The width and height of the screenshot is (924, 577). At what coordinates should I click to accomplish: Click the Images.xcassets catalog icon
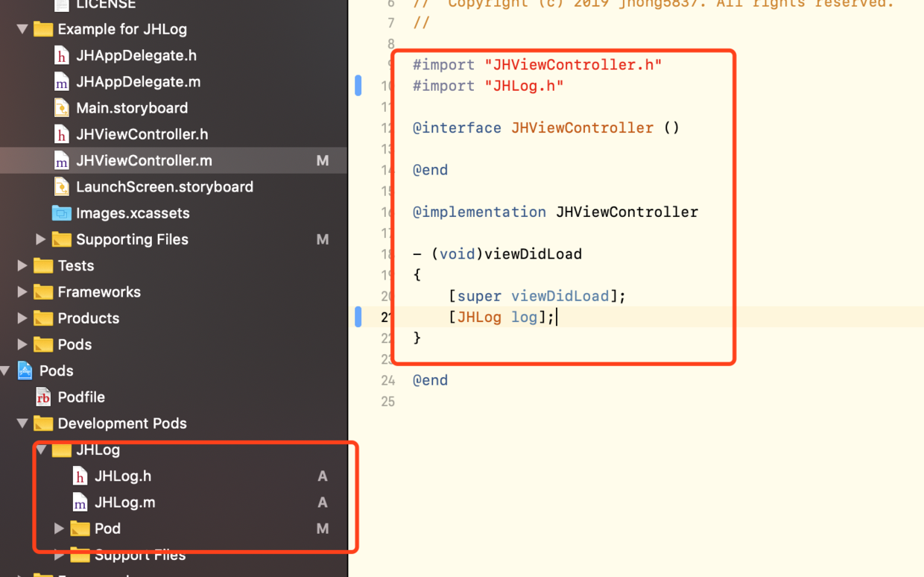coord(62,213)
